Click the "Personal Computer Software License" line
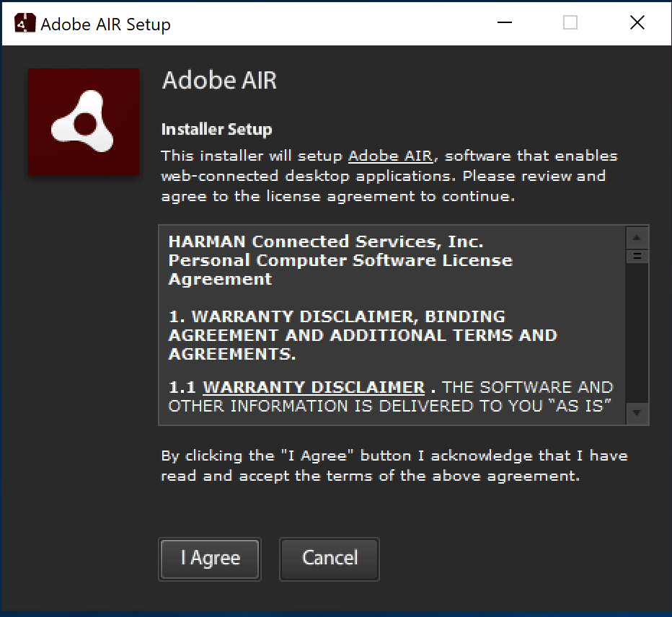The width and height of the screenshot is (672, 617). tap(341, 260)
